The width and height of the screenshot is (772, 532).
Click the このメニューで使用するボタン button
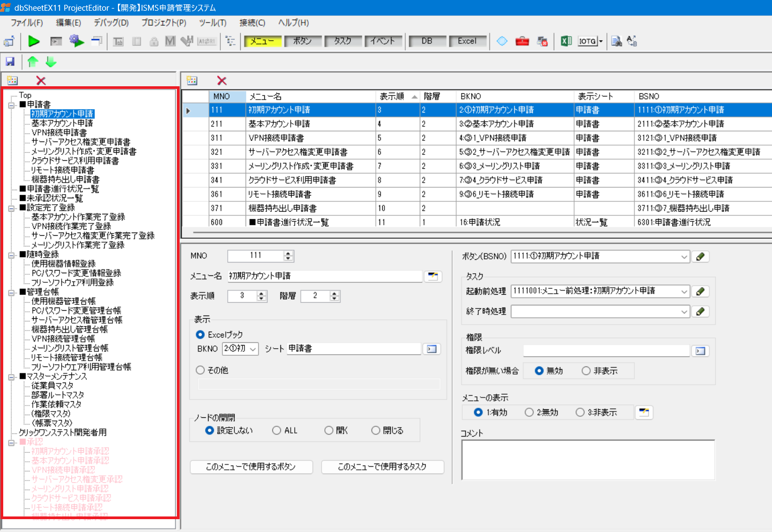251,467
